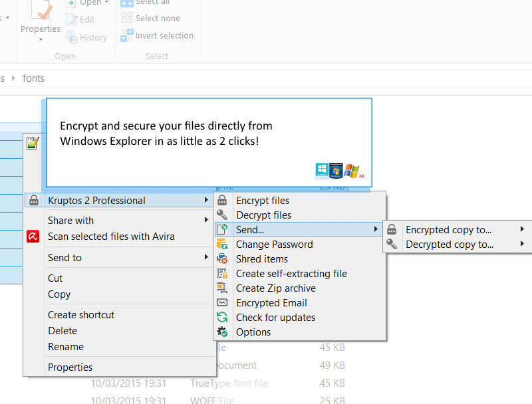
Task: Click the padlock icon beside Encrypt files
Action: [x=223, y=201]
